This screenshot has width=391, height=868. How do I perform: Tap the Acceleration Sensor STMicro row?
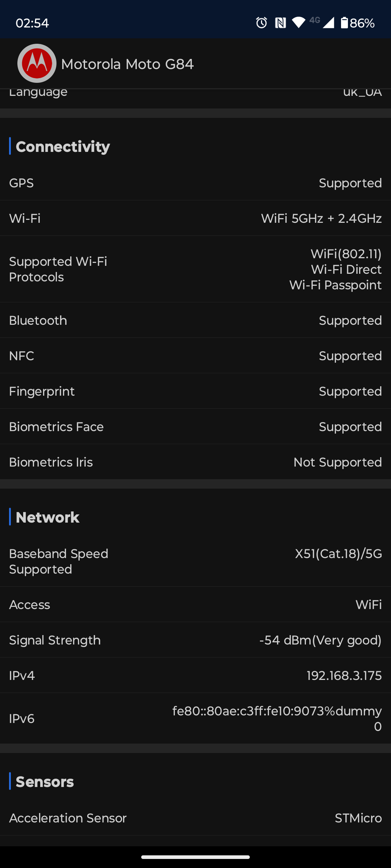point(195,818)
